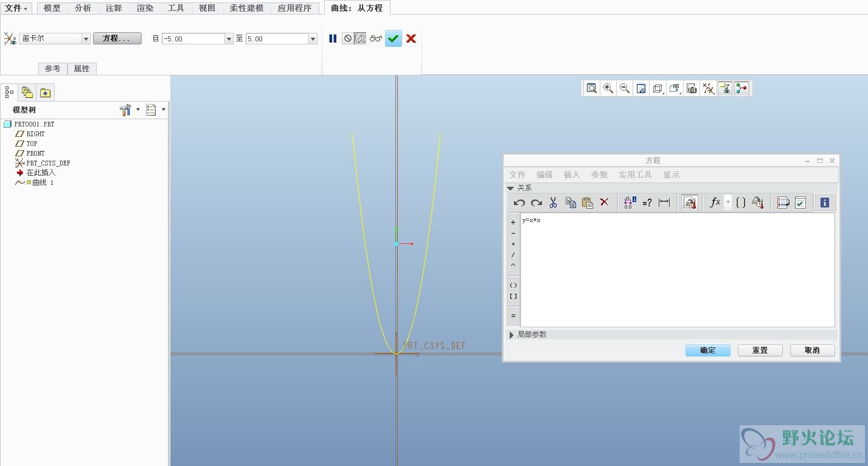The width and height of the screenshot is (868, 466).
Task: Switch to the 分析 ribbon tab
Action: coord(83,8)
